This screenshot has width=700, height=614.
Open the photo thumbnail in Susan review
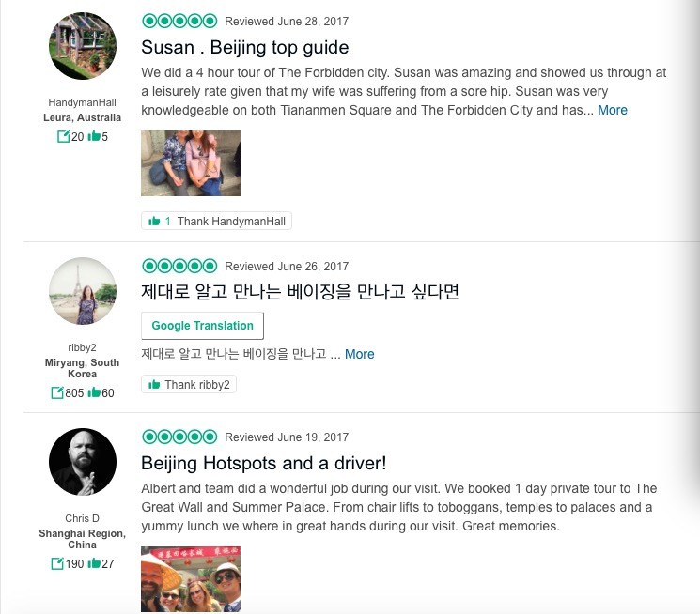coord(191,163)
